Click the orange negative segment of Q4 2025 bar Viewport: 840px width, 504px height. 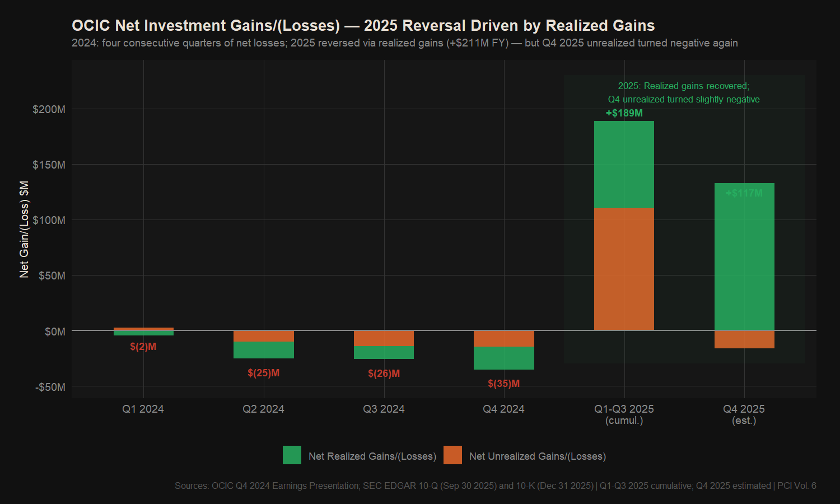[744, 339]
